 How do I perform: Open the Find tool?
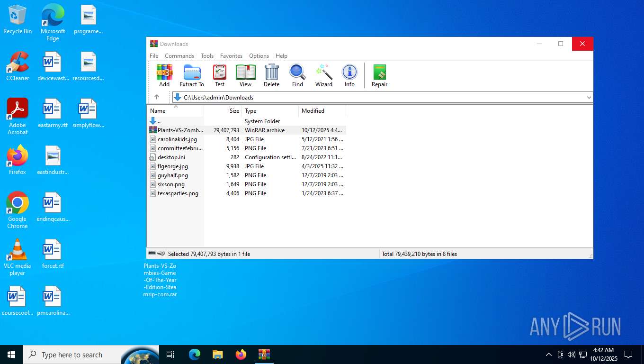(297, 76)
